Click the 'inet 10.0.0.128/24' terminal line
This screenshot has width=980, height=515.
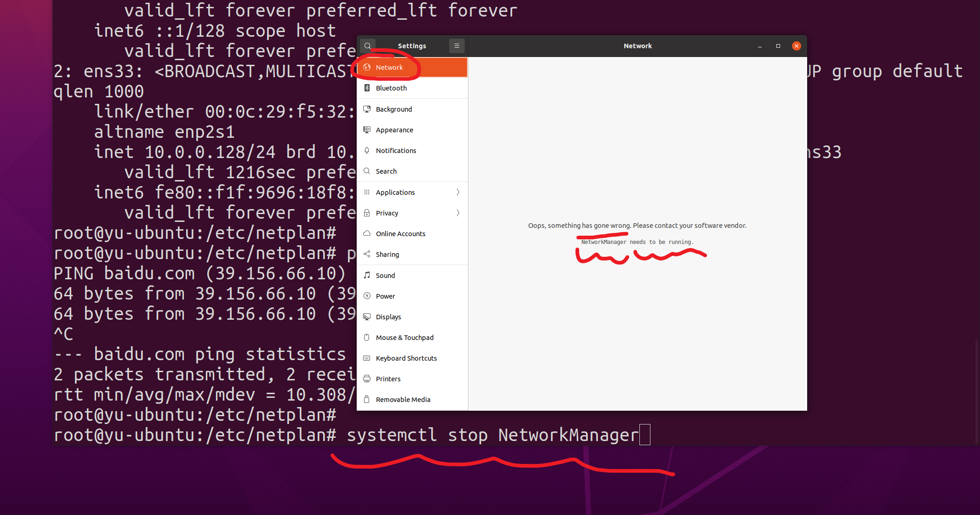coord(224,152)
